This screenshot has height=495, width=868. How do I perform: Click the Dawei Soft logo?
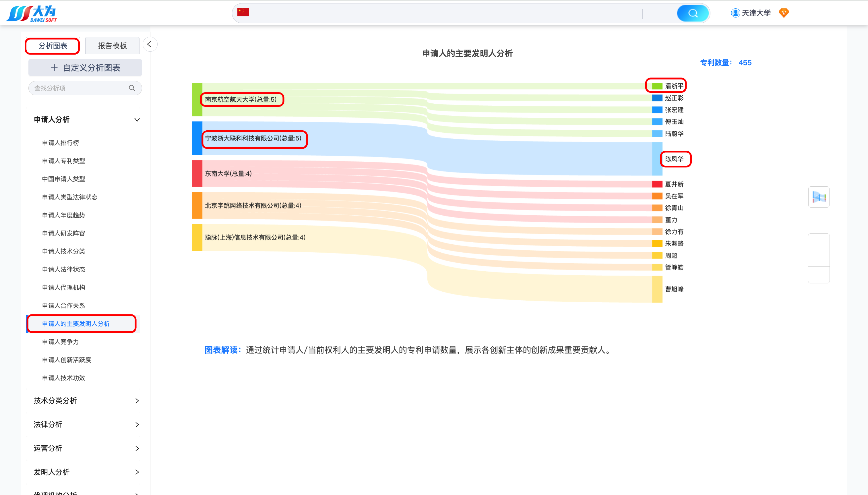[x=31, y=13]
